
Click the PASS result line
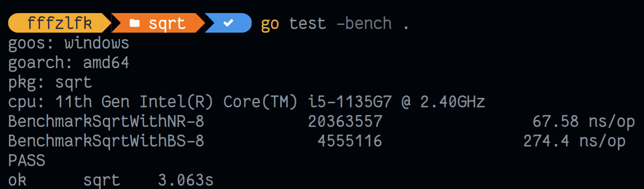pos(26,160)
